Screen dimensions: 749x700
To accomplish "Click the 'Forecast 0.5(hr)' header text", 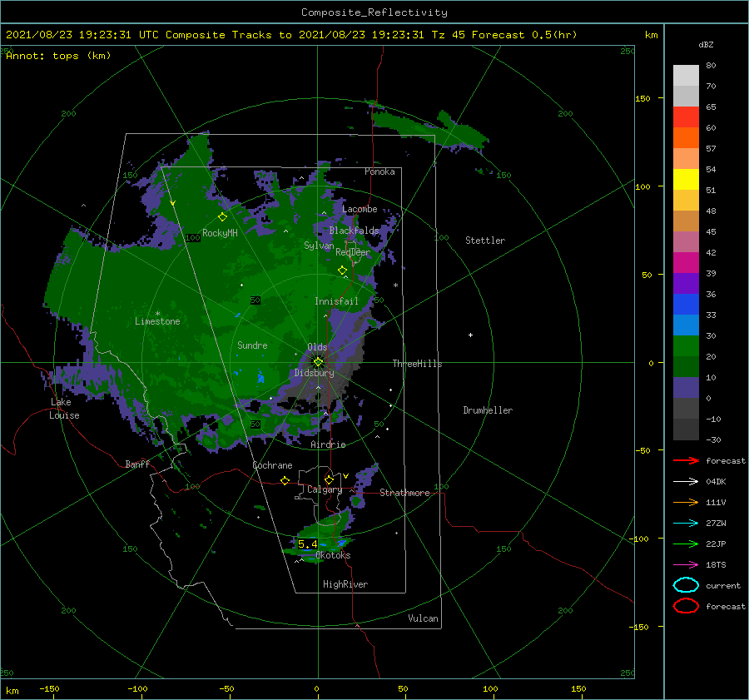I will pyautogui.click(x=524, y=35).
